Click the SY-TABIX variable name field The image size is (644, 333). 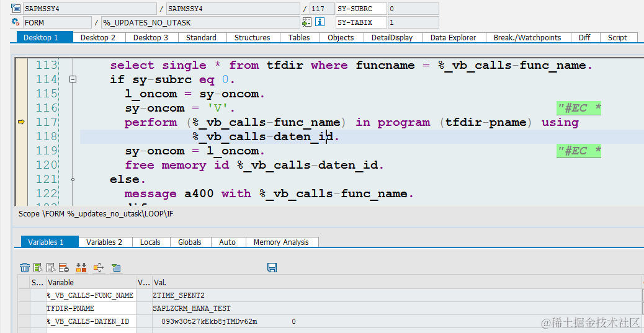coord(361,22)
